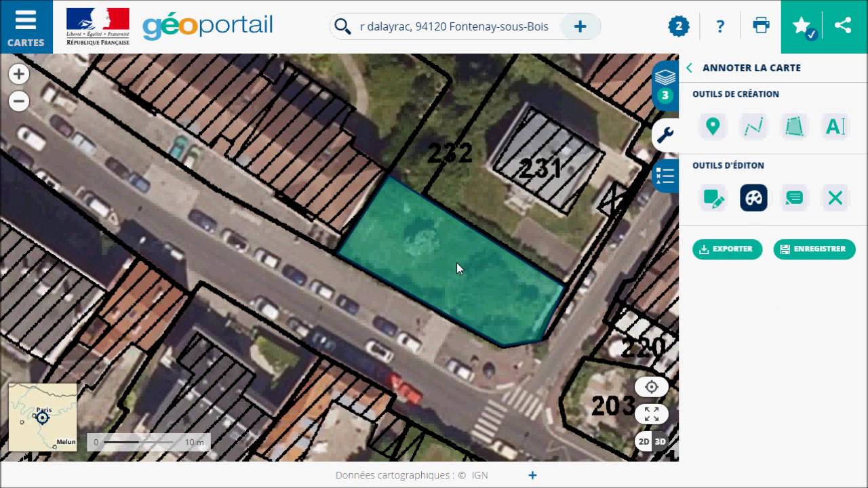Switch map to 2D mode
The image size is (868, 488).
tap(644, 441)
